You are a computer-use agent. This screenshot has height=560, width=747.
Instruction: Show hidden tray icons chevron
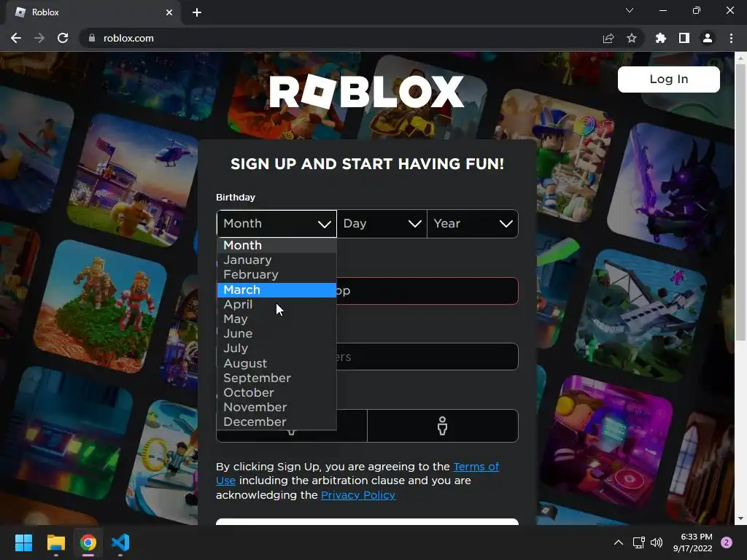(x=619, y=542)
